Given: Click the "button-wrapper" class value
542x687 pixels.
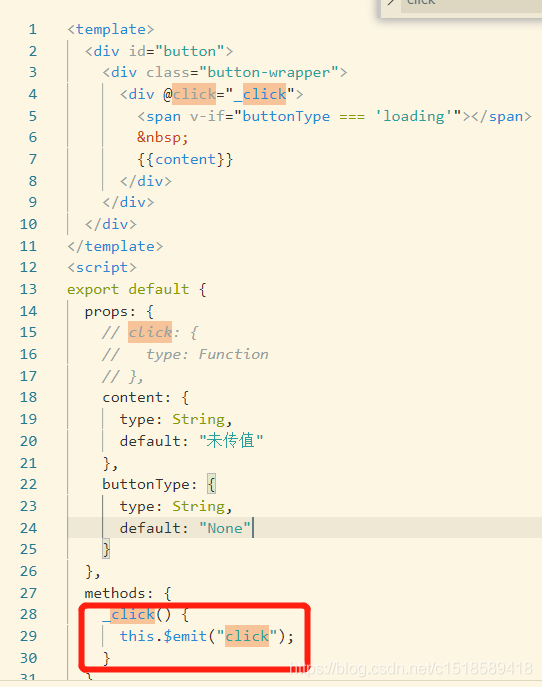Looking at the screenshot, I should pyautogui.click(x=269, y=72).
